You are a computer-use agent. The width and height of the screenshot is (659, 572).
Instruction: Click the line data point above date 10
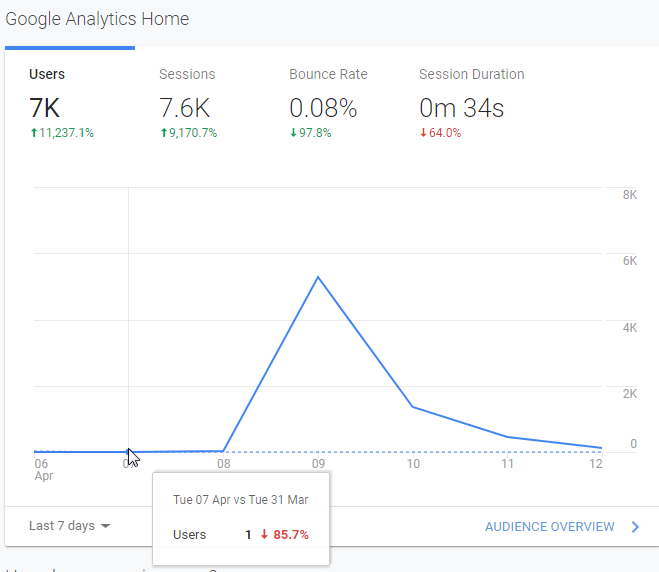click(413, 407)
